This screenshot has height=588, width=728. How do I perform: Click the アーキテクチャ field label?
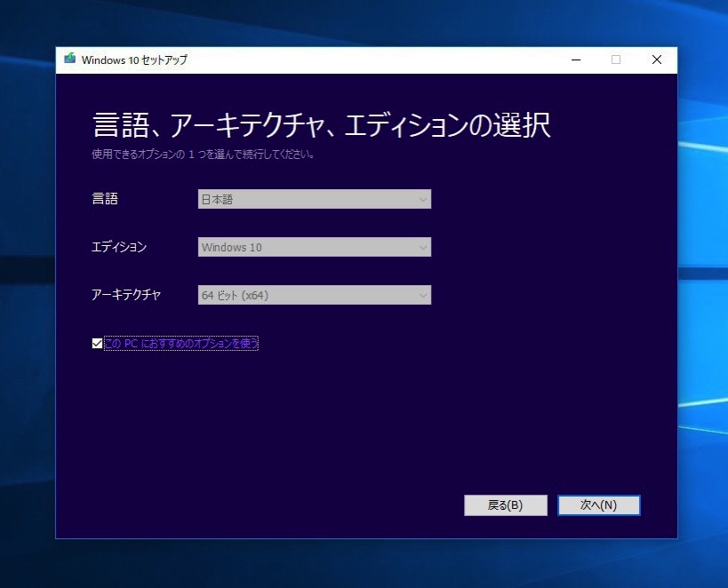(126, 295)
